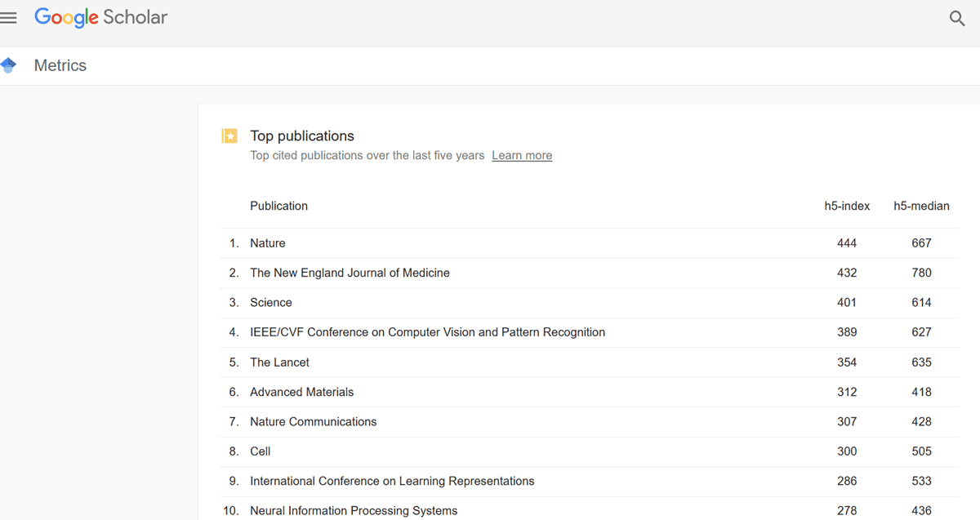Click the search magnifier icon
The width and height of the screenshot is (980, 520).
pos(957,18)
